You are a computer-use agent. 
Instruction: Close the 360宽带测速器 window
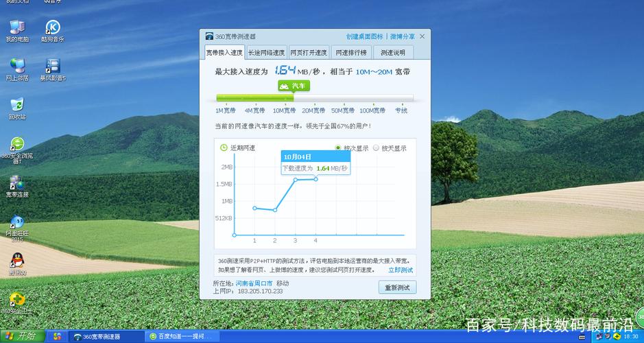[x=422, y=36]
